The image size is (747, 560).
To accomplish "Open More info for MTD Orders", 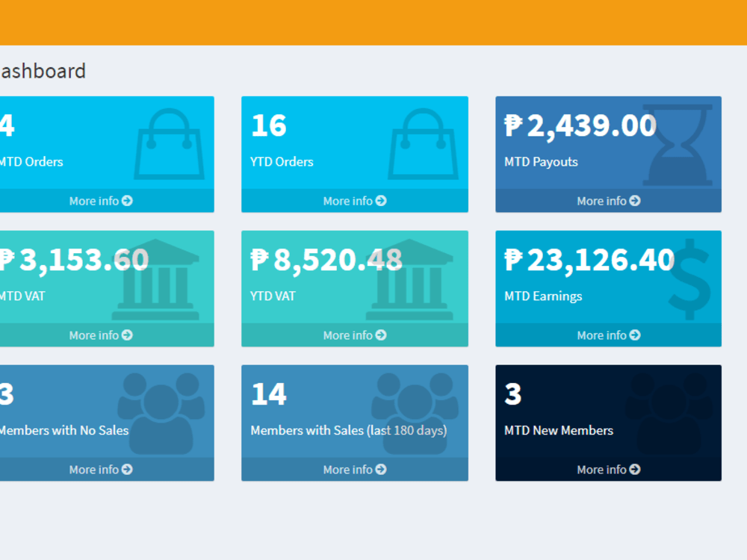I will coord(101,201).
